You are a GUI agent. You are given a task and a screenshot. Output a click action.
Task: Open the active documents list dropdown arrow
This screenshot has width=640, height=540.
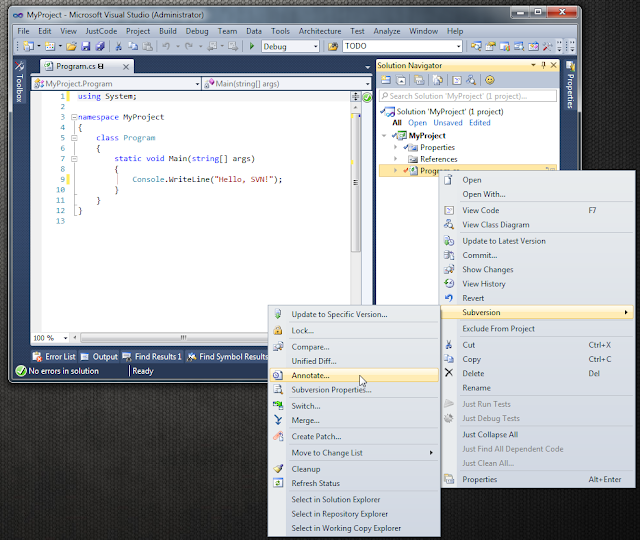tap(367, 67)
